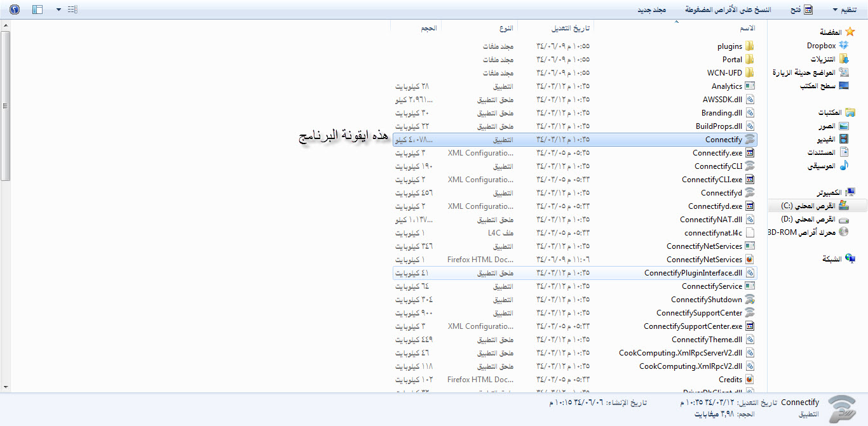Select the Analytics application icon

pyautogui.click(x=750, y=86)
